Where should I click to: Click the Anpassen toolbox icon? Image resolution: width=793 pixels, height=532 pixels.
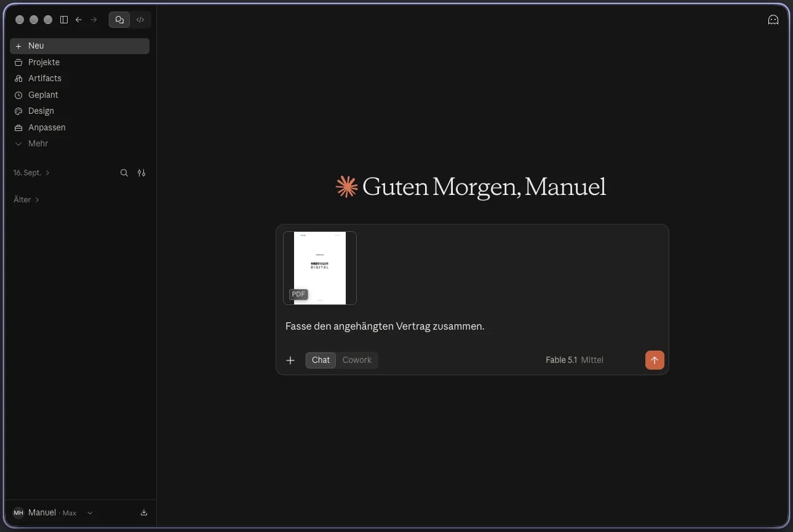coord(18,127)
